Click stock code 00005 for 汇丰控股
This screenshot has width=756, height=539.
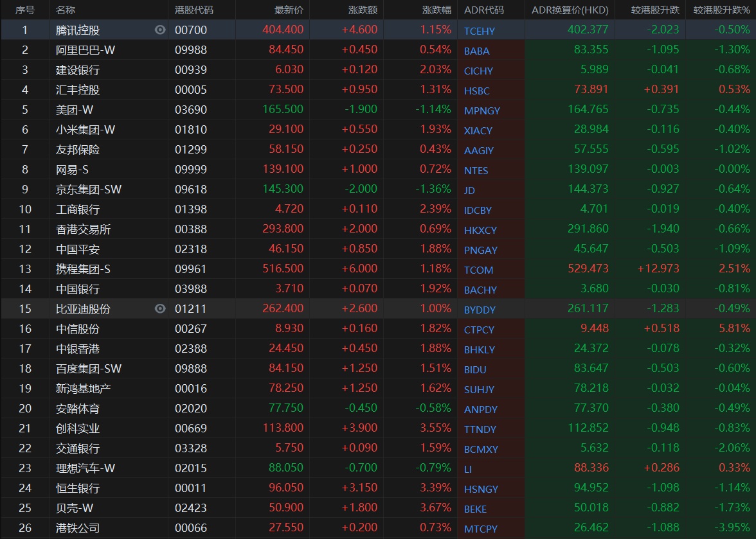coord(191,90)
